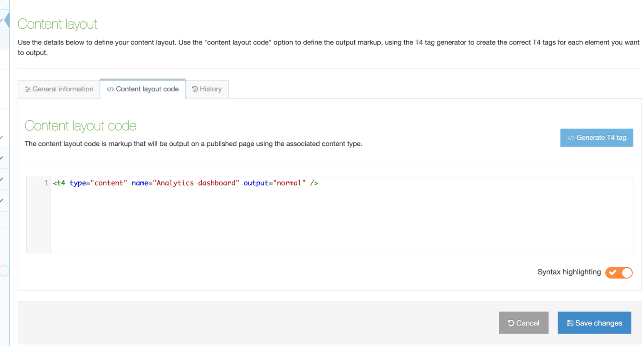Click the sliders icon on General information tab

(28, 89)
